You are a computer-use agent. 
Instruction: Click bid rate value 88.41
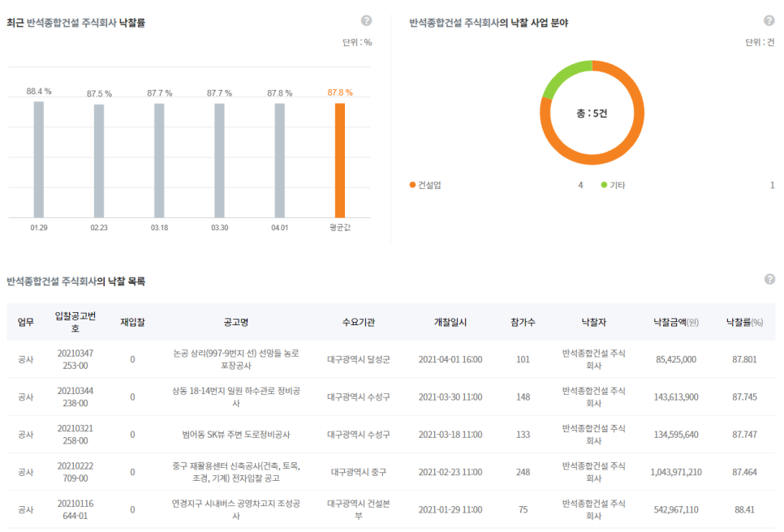click(x=744, y=509)
